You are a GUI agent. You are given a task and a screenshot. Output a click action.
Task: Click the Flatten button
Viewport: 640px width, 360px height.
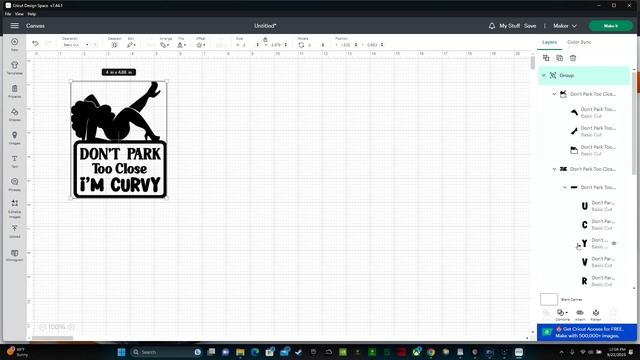click(x=596, y=314)
